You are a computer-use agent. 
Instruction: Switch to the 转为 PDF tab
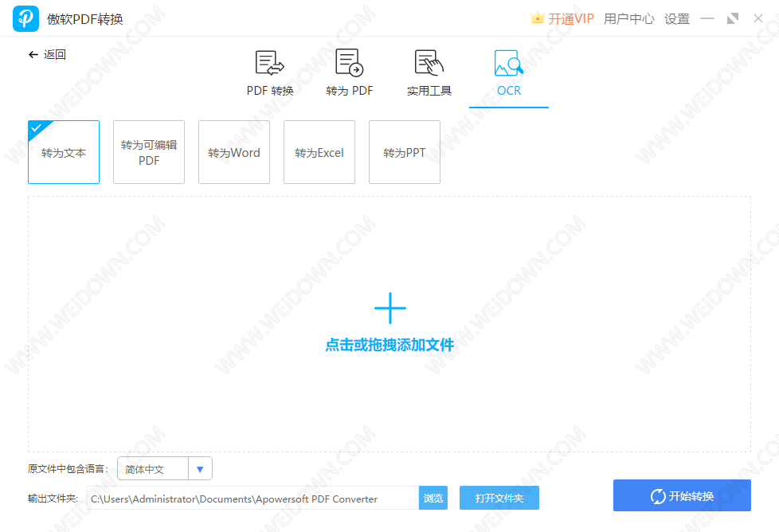pyautogui.click(x=349, y=73)
